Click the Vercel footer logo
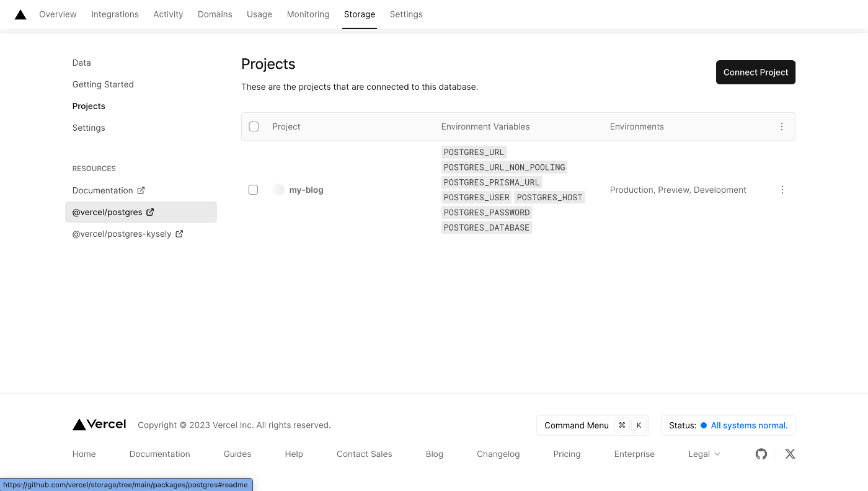This screenshot has width=868, height=491. pos(99,425)
